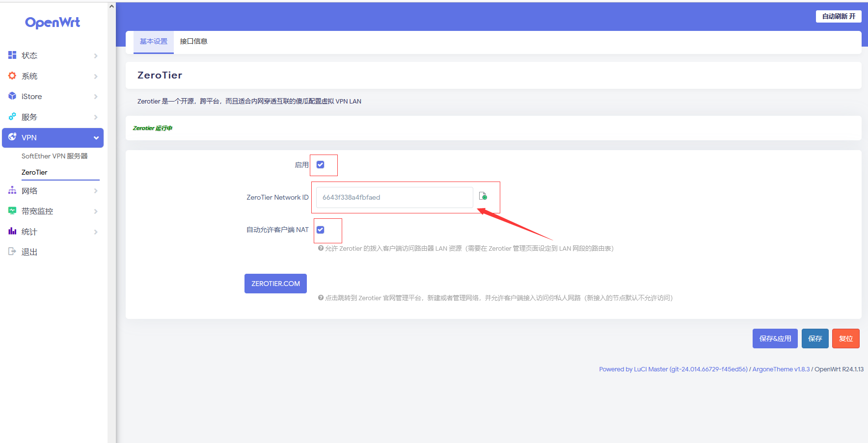Click the OpenWrt logo
This screenshot has width=868, height=443.
53,23
